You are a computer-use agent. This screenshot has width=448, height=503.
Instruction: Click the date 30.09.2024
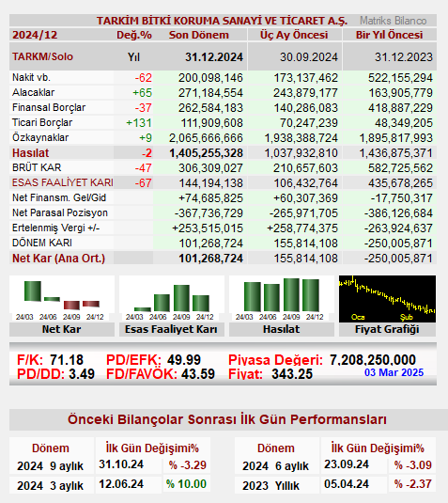point(309,57)
